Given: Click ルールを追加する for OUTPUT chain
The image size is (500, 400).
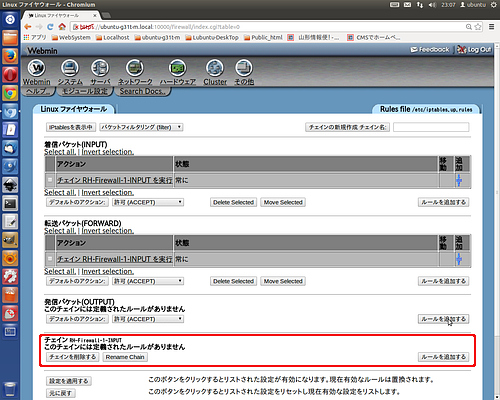Looking at the screenshot, I should pos(443,319).
